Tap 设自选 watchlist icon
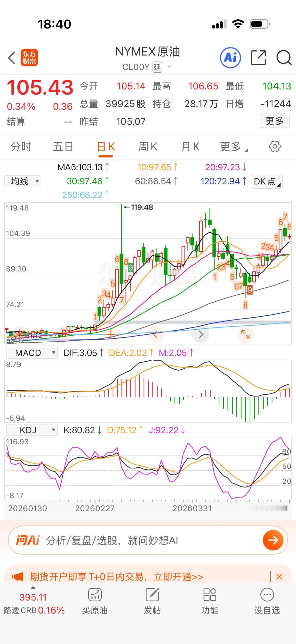Screen dimensions: 296x644 tap(267, 601)
